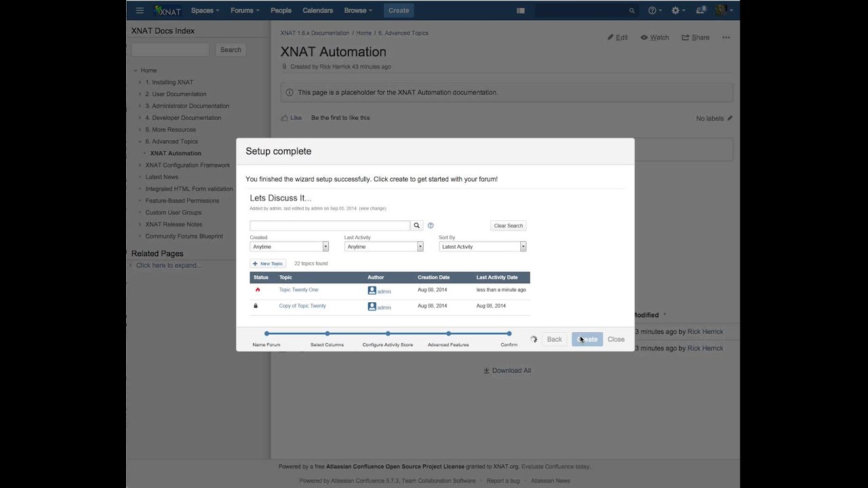Open Integrated HTML Form validation page

coord(189,189)
